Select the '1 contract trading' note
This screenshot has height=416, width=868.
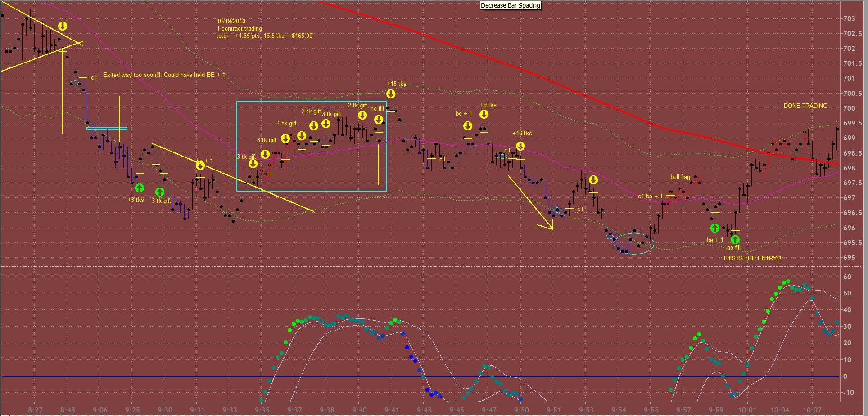(x=239, y=28)
